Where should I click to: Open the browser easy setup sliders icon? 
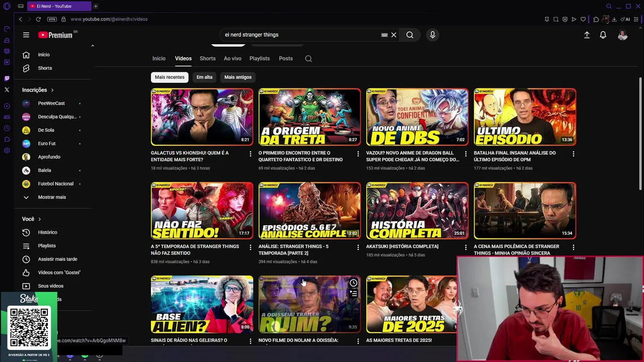coord(636,19)
